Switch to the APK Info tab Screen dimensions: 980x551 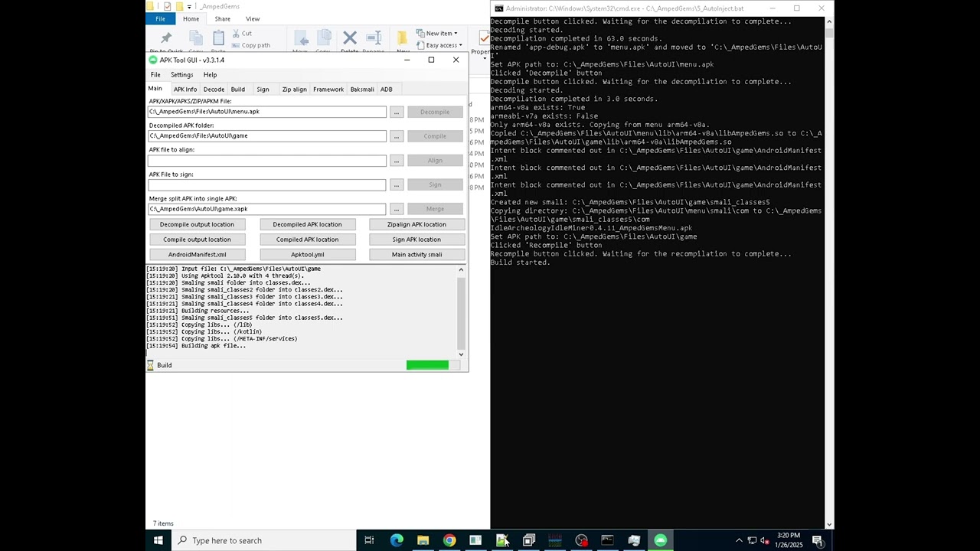click(185, 89)
